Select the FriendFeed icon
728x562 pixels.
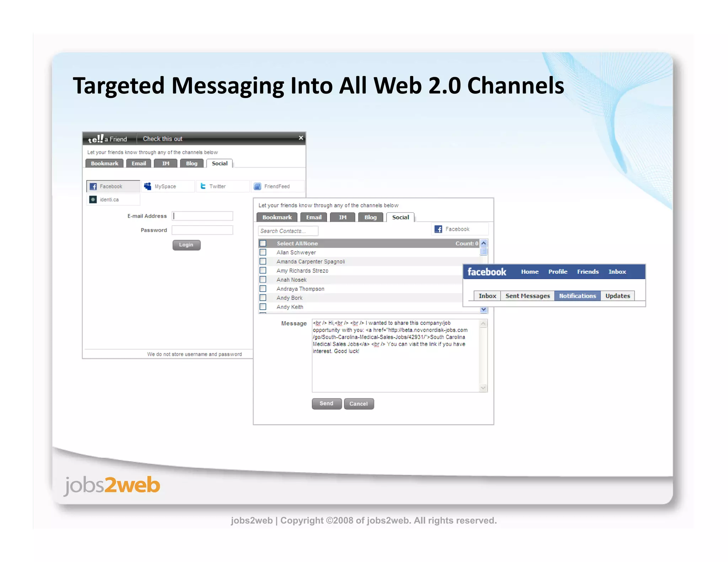coord(258,186)
